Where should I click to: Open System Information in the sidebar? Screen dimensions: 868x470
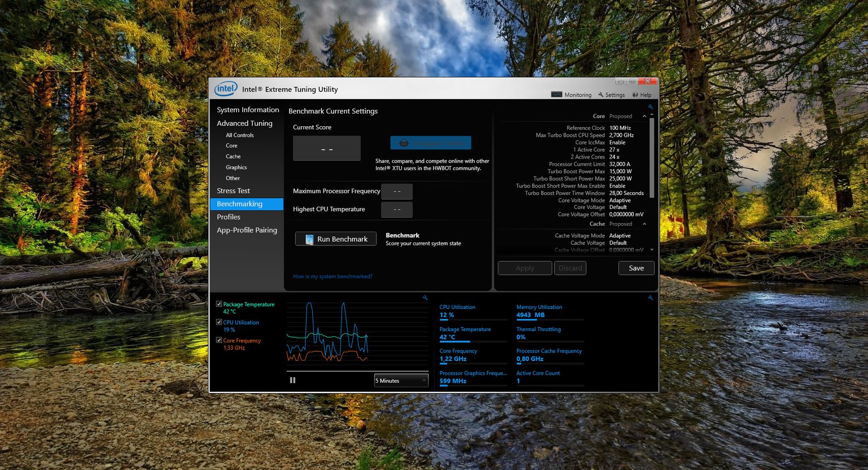tap(248, 110)
